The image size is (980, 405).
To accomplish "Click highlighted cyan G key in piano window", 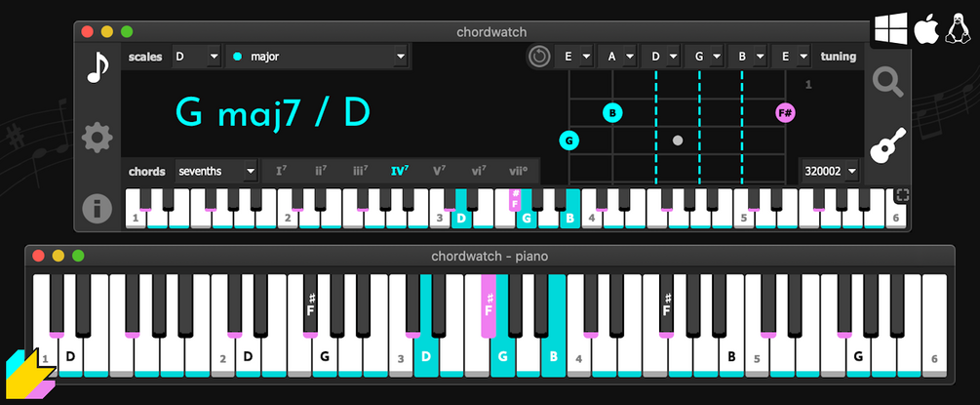I will click(502, 357).
